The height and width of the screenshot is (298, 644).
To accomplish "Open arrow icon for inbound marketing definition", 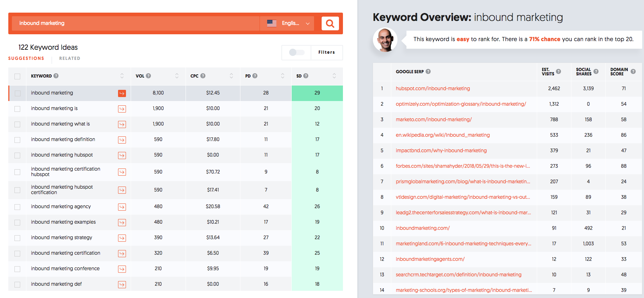I will [x=122, y=140].
